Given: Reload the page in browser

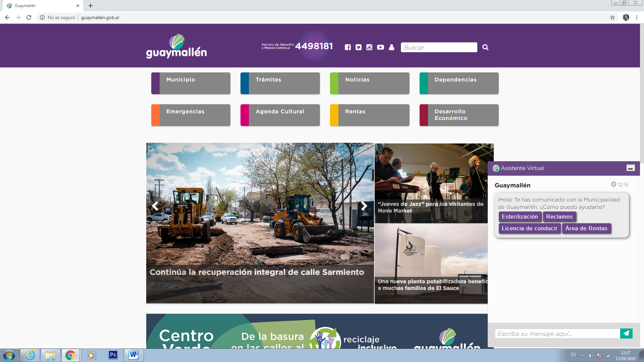Looking at the screenshot, I should point(29,17).
